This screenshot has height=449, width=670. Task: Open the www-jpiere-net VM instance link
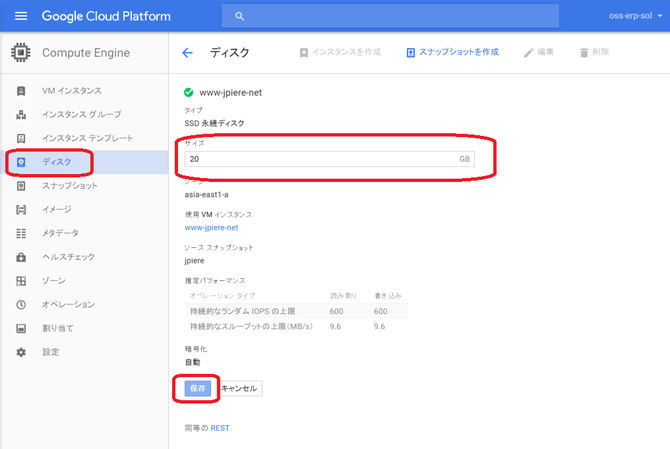(x=212, y=228)
